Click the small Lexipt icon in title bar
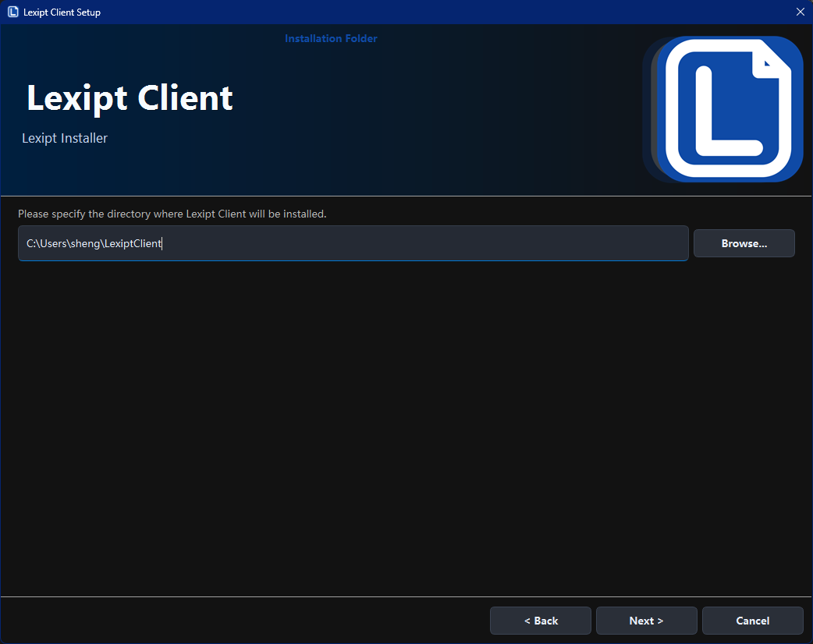Image resolution: width=813 pixels, height=644 pixels. point(12,12)
